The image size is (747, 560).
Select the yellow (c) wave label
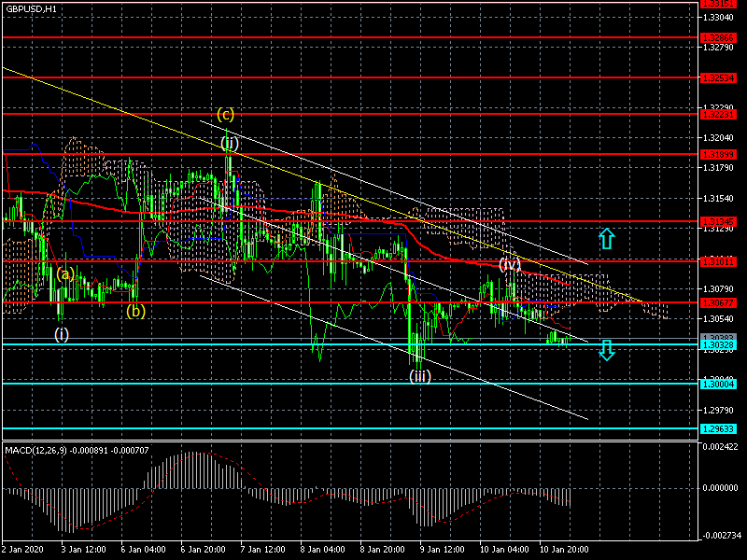pyautogui.click(x=225, y=114)
